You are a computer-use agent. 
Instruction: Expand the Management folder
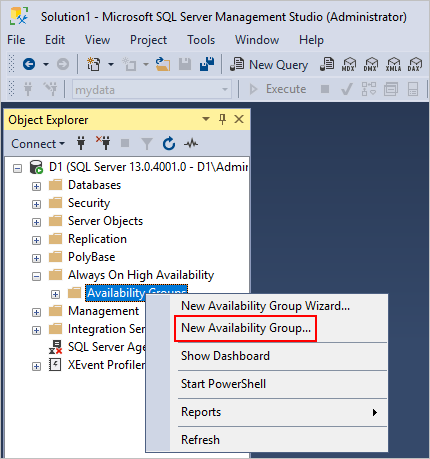(x=36, y=312)
